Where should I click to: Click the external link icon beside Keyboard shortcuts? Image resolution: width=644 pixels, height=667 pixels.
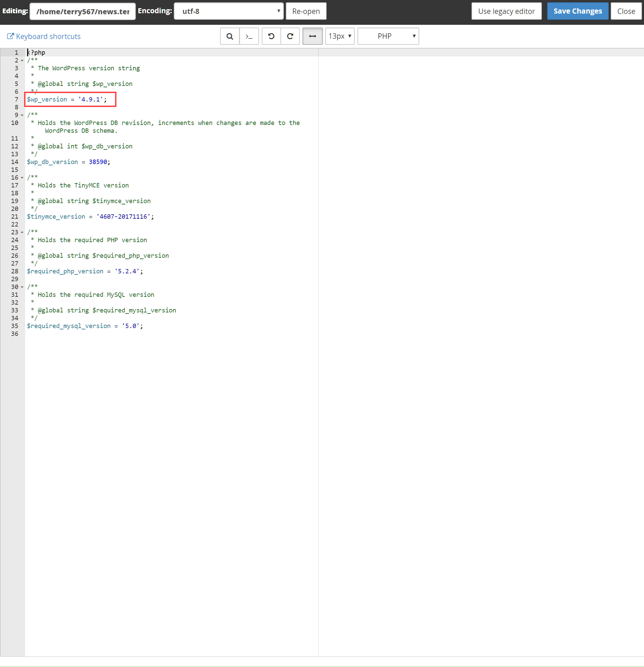(11, 36)
